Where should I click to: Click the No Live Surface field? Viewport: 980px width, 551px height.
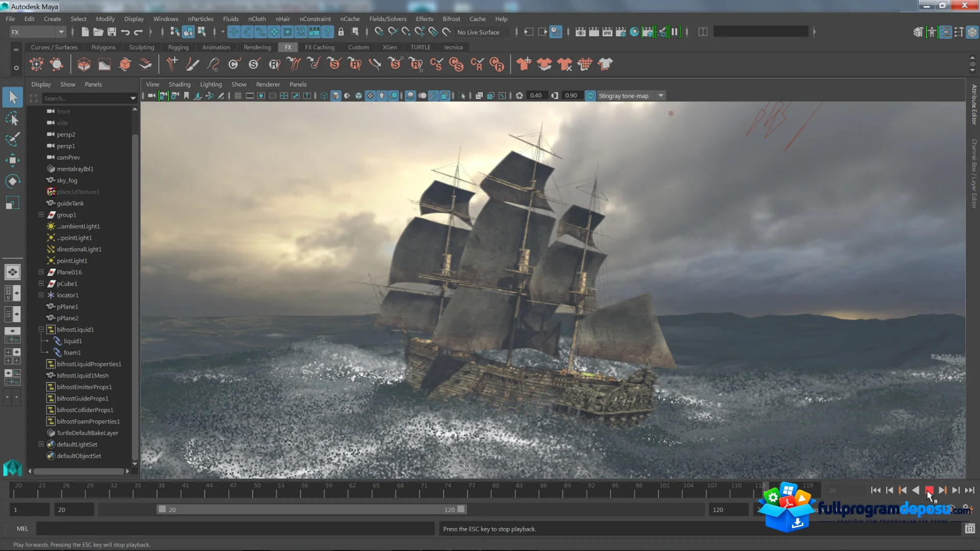pos(482,32)
